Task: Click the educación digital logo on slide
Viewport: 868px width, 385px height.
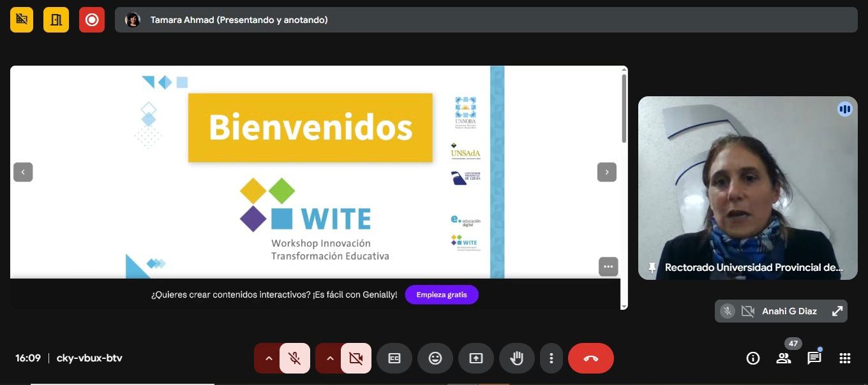Action: [465, 221]
